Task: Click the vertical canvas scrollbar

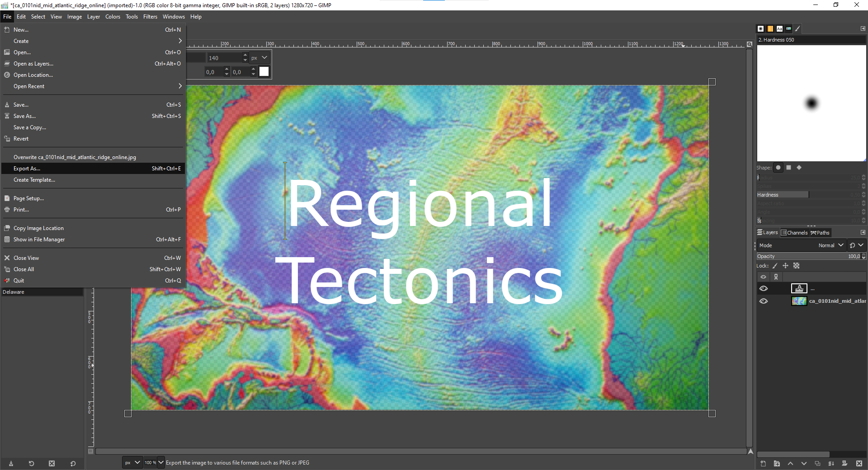Action: (x=750, y=248)
